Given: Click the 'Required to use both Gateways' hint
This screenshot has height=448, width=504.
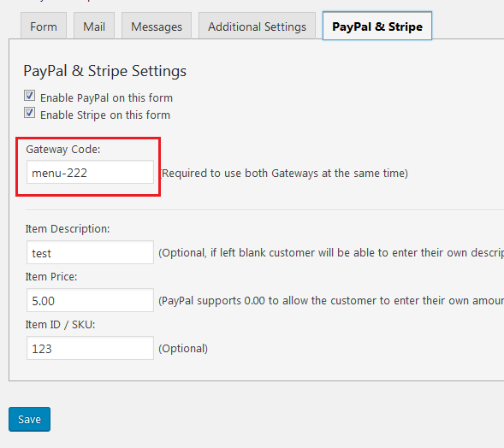Looking at the screenshot, I should 284,174.
